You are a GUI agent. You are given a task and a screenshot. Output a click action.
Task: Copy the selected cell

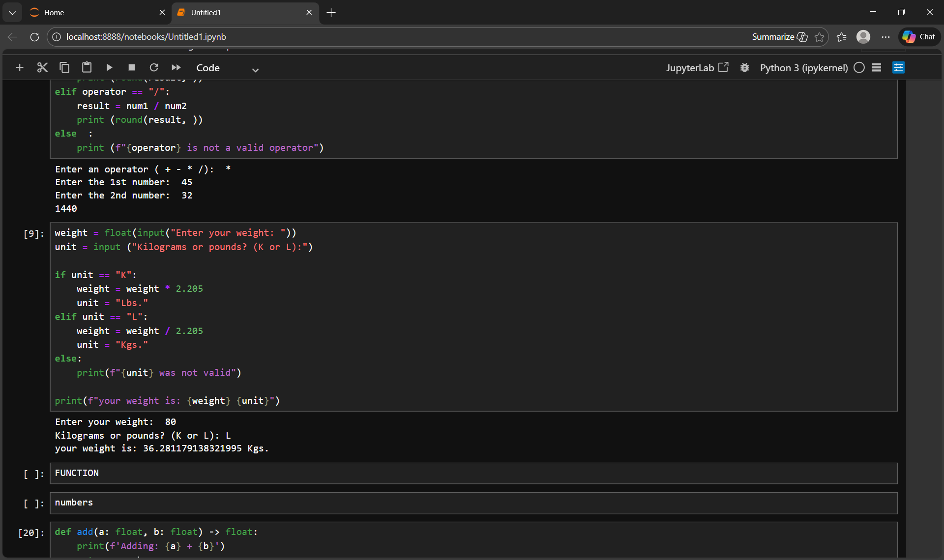coord(64,68)
